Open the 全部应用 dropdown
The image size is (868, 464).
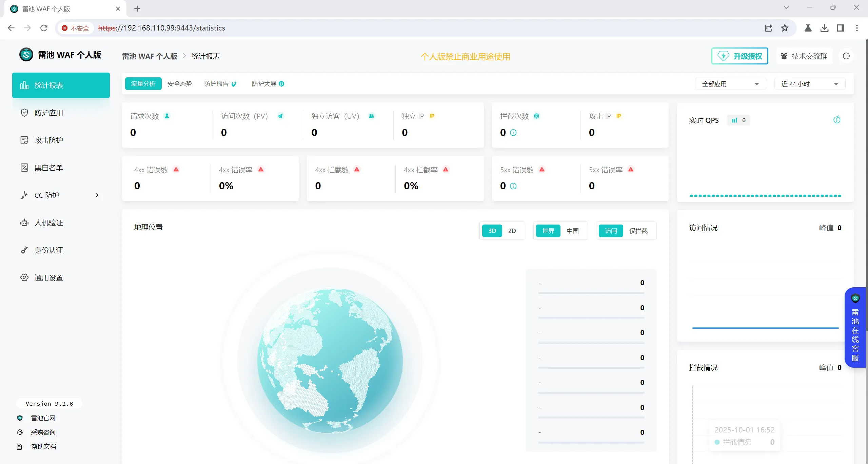click(730, 84)
